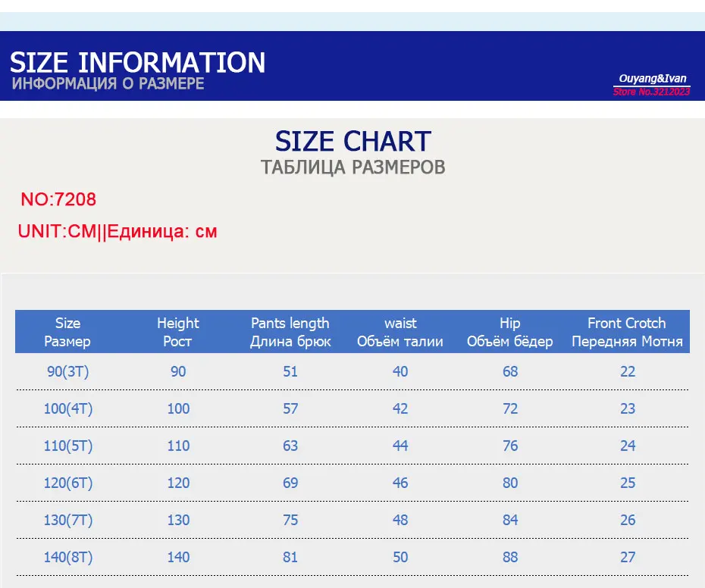Click the Front Crotch column header
The height and width of the screenshot is (588, 705).
[627, 332]
